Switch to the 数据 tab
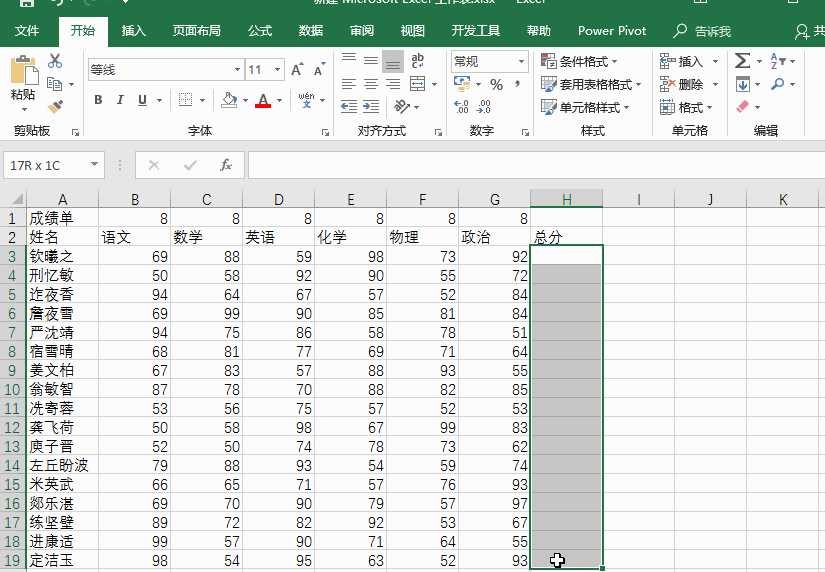825x572 pixels. click(311, 31)
